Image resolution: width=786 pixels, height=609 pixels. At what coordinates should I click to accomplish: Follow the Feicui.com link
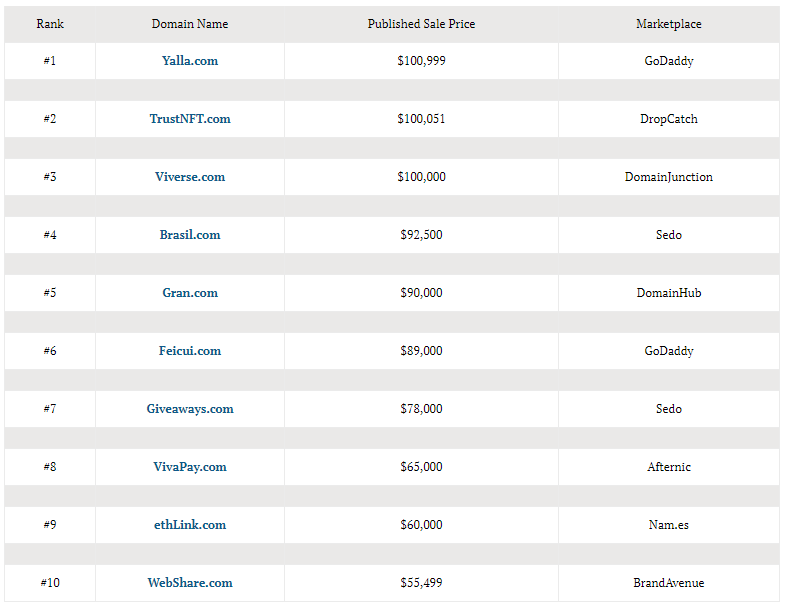tap(189, 351)
